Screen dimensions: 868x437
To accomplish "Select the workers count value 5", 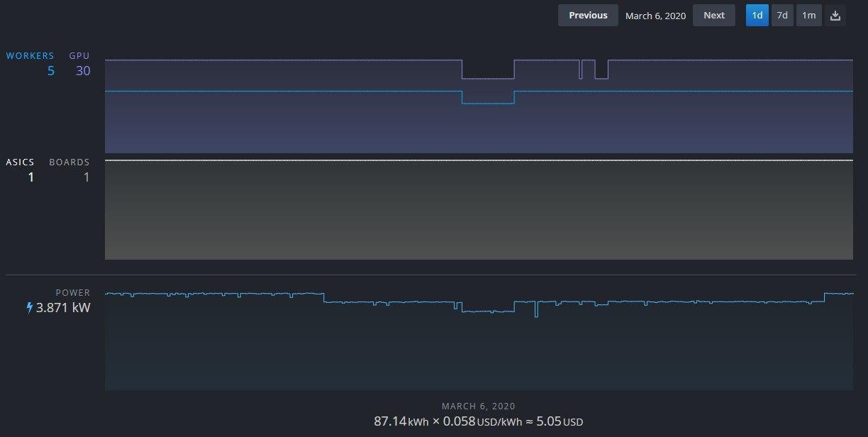I will pos(50,71).
